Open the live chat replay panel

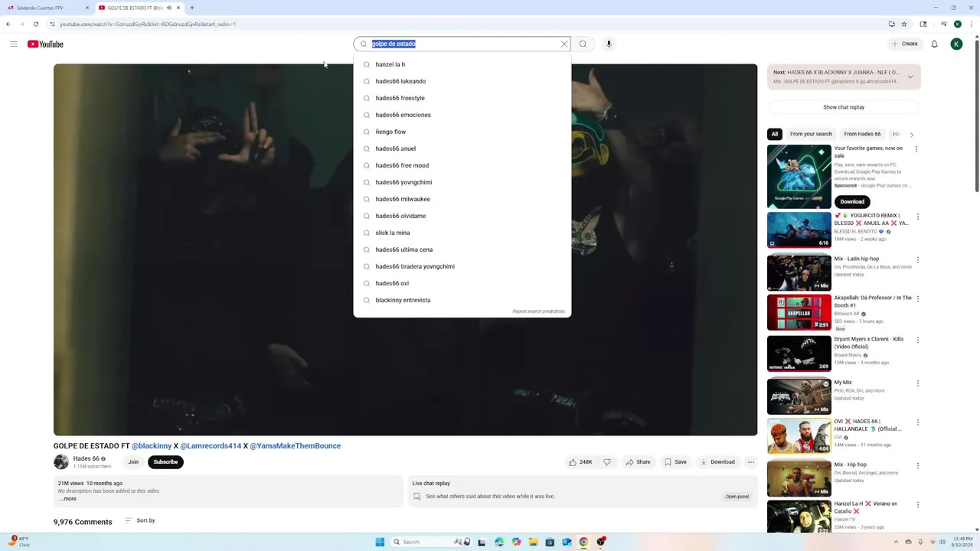coord(737,497)
